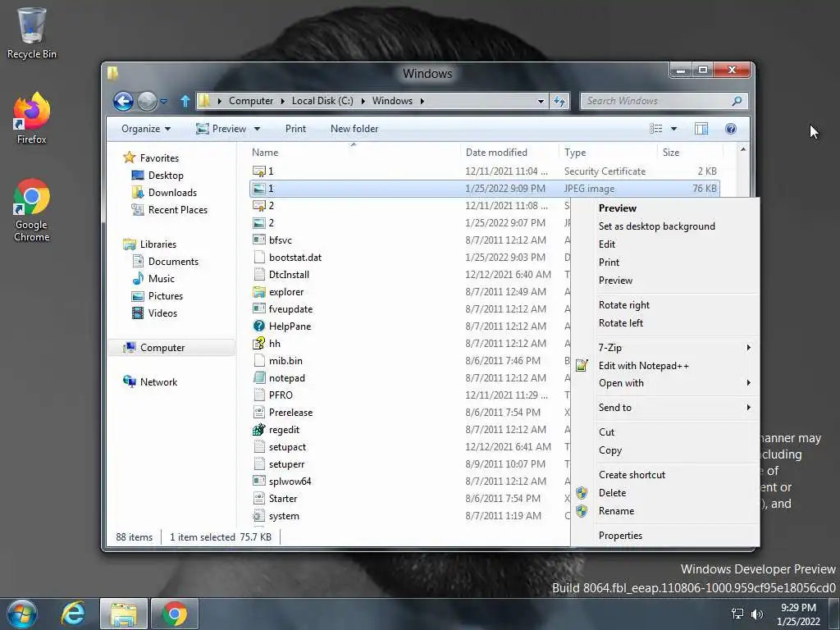This screenshot has height=630, width=840.
Task: Launch Firefox from the desktop
Action: pyautogui.click(x=31, y=118)
